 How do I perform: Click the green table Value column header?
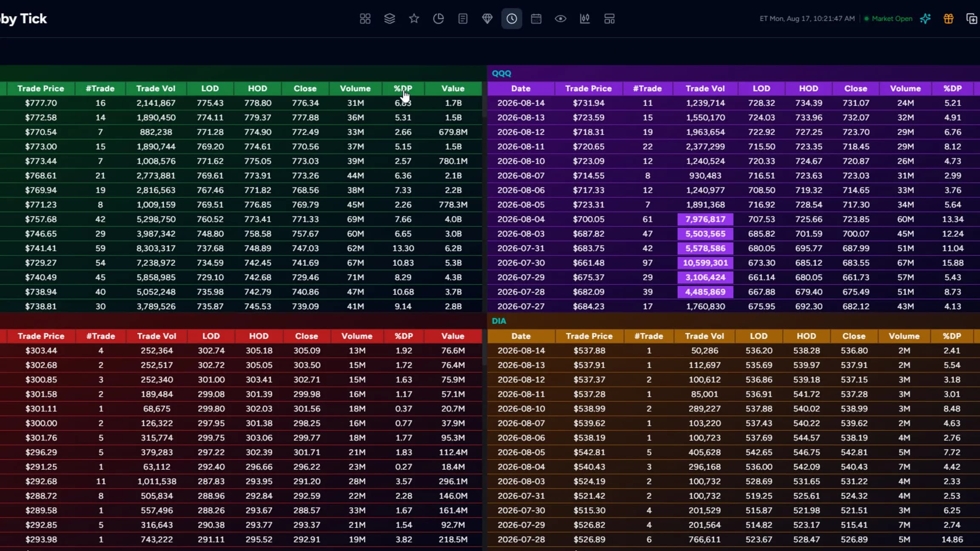click(x=453, y=88)
